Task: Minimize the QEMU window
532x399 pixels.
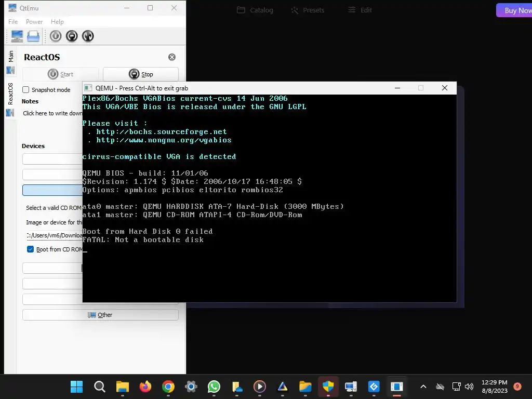Action: (x=397, y=88)
